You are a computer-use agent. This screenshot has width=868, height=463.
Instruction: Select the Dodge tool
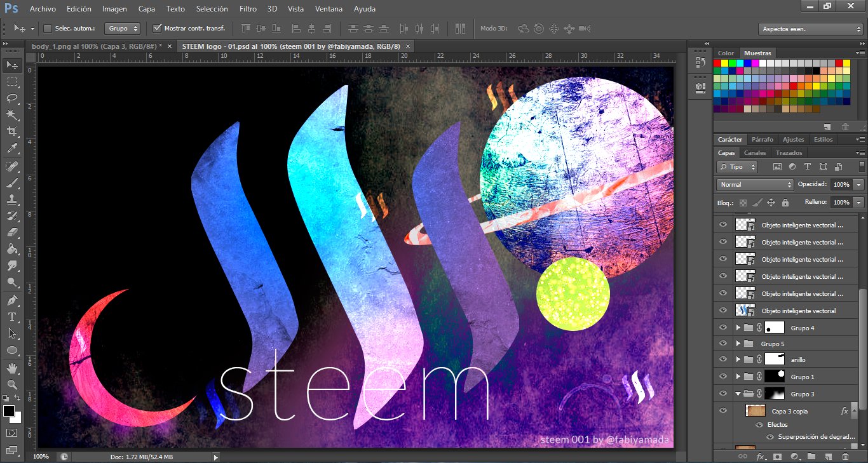12,282
